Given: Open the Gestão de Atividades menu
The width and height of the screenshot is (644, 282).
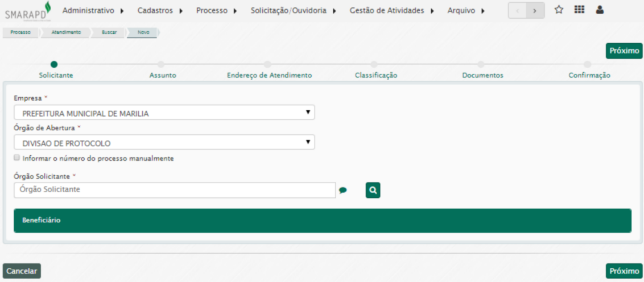Looking at the screenshot, I should (391, 11).
